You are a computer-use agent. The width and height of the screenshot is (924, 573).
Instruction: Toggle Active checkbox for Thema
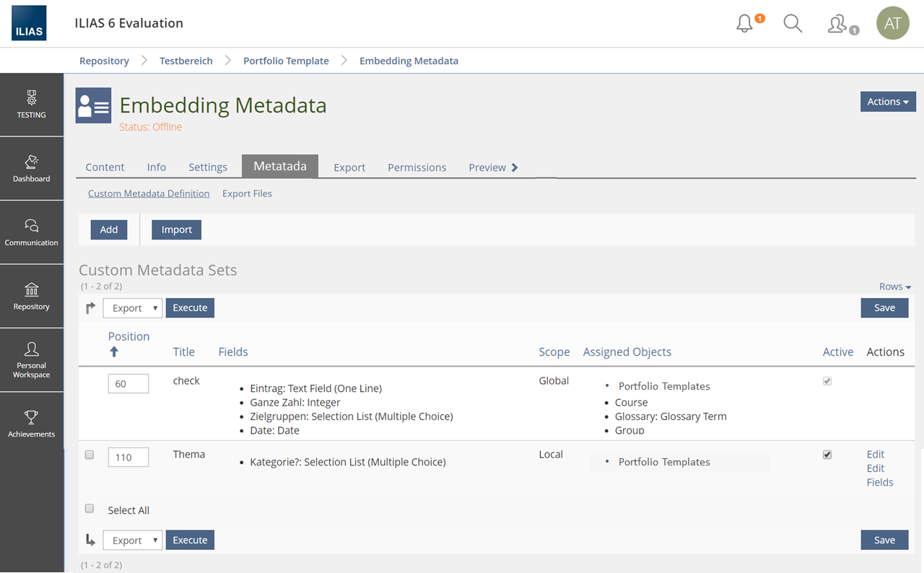tap(827, 455)
